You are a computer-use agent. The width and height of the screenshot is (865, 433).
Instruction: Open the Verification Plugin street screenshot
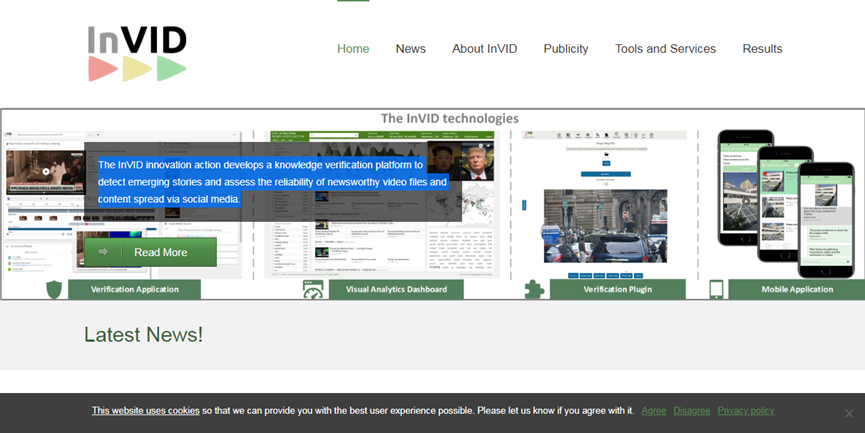[605, 226]
